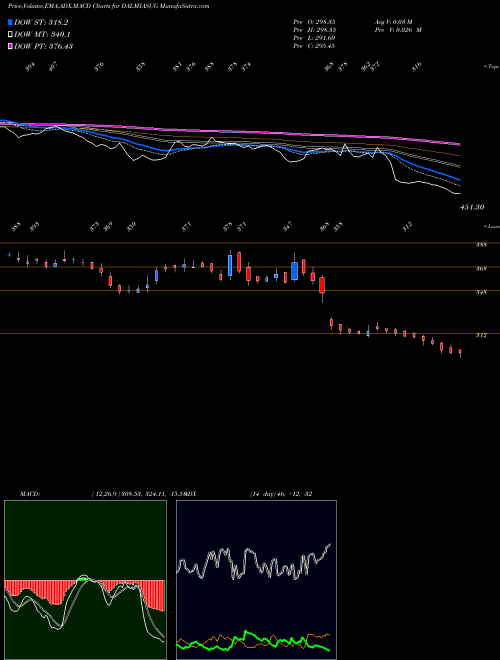Viewport: 500px width, 660px height.
Task: Click the green highlight on the MACD histogram
Action: pyautogui.click(x=82, y=580)
